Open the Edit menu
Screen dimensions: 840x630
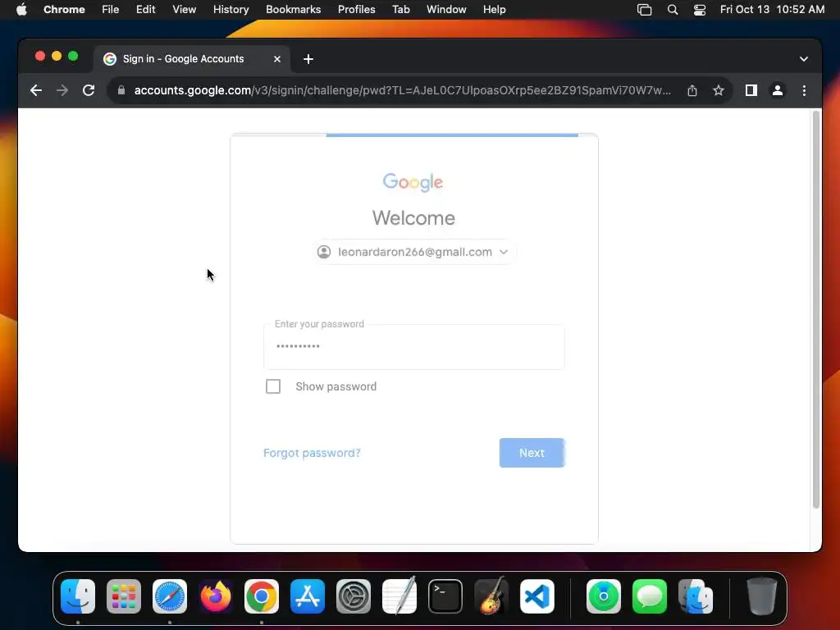tap(146, 9)
